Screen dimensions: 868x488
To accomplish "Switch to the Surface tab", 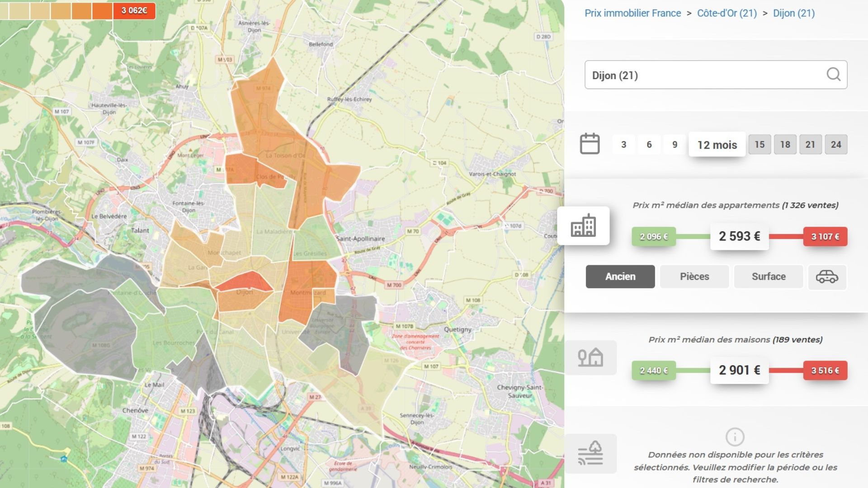I will tap(768, 277).
